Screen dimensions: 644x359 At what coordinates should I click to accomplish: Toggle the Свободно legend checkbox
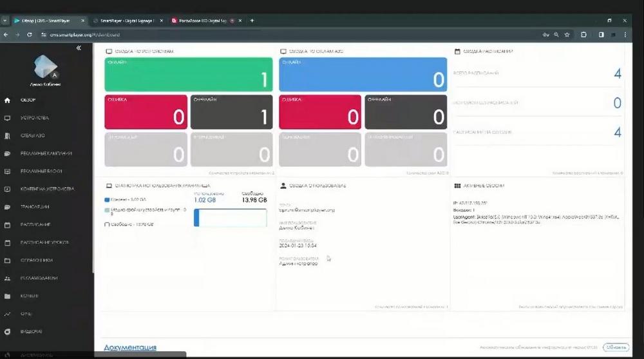pos(107,224)
